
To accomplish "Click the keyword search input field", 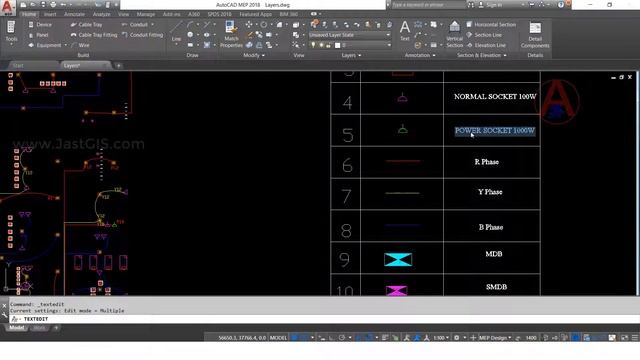I will click(428, 5).
